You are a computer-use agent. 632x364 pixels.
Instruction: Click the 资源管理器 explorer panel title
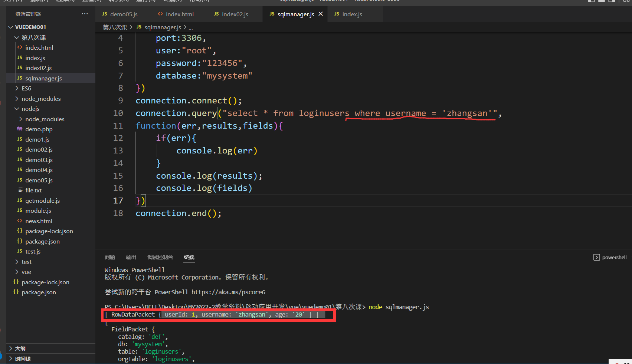click(28, 14)
